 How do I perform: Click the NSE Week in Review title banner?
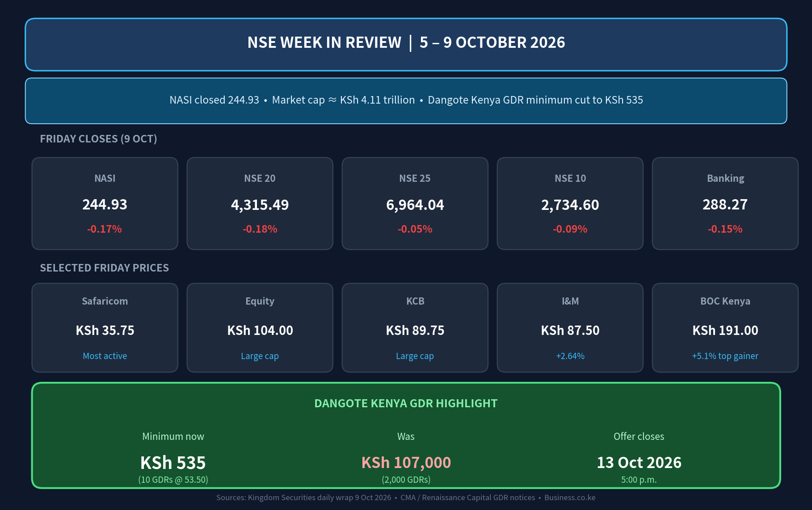click(406, 44)
